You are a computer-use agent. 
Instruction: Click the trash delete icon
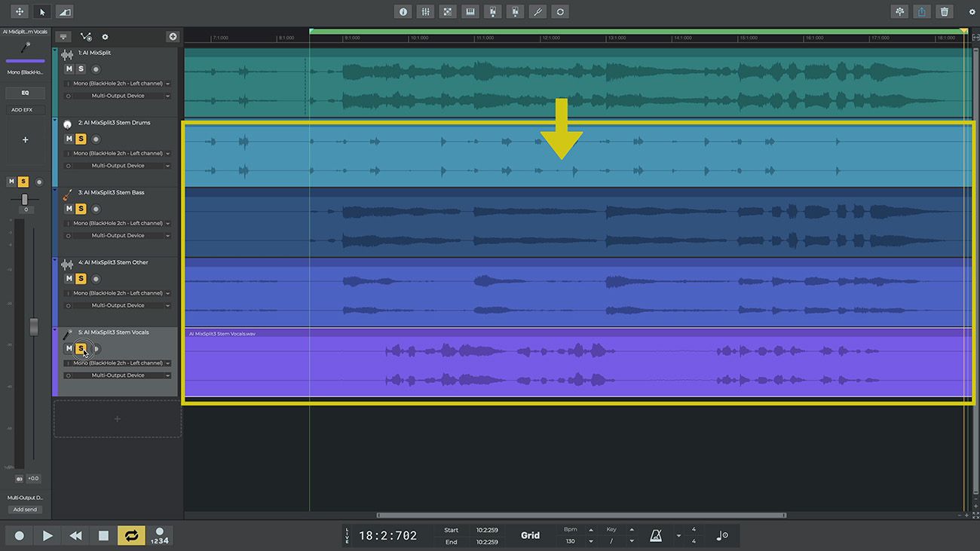(945, 12)
